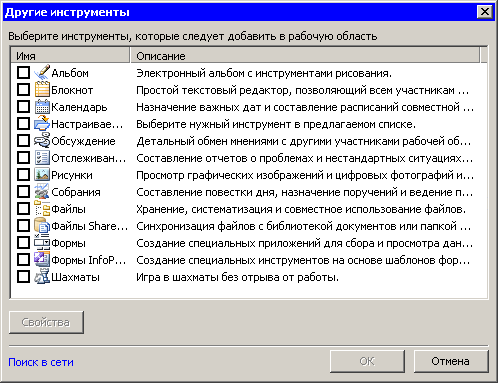Click description 'Электронный альбом с инструментами рисования.'
Screen dimensions: 498x383
tap(264, 73)
